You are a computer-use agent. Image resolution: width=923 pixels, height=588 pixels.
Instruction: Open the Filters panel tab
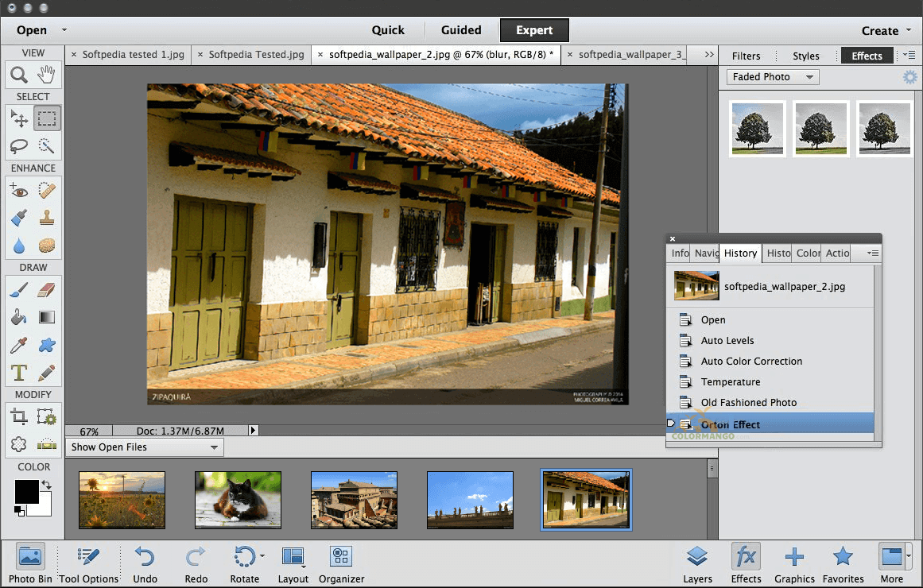click(746, 56)
